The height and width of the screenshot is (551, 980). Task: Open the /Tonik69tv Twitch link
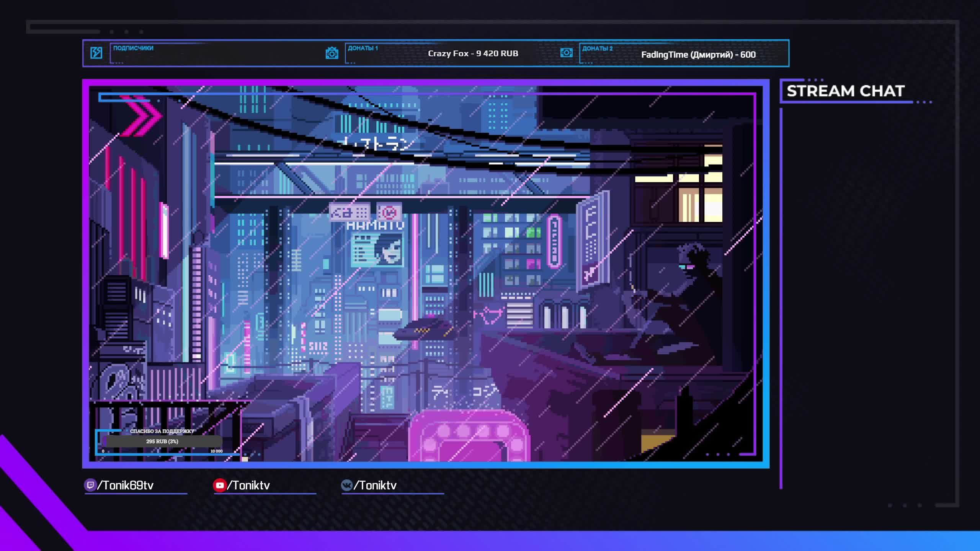126,485
